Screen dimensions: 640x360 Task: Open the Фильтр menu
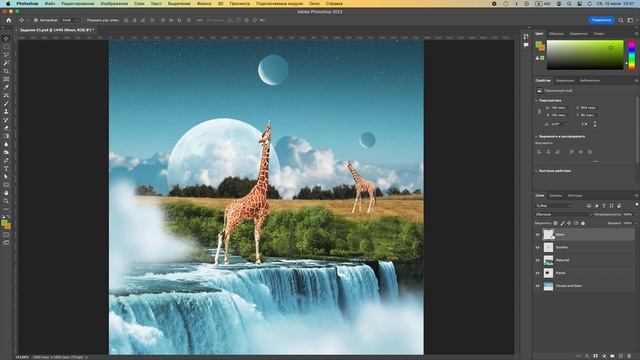(204, 3)
